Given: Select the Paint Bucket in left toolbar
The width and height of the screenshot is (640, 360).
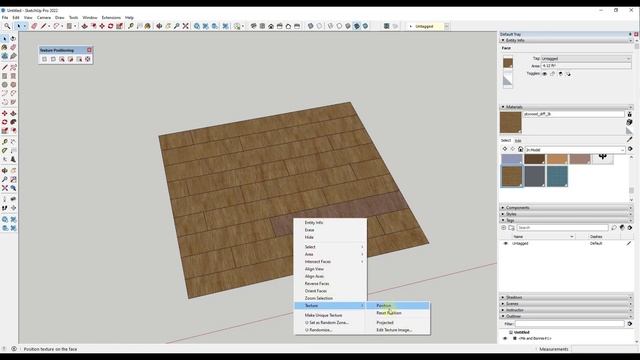Looking at the screenshot, I should [x=4, y=47].
